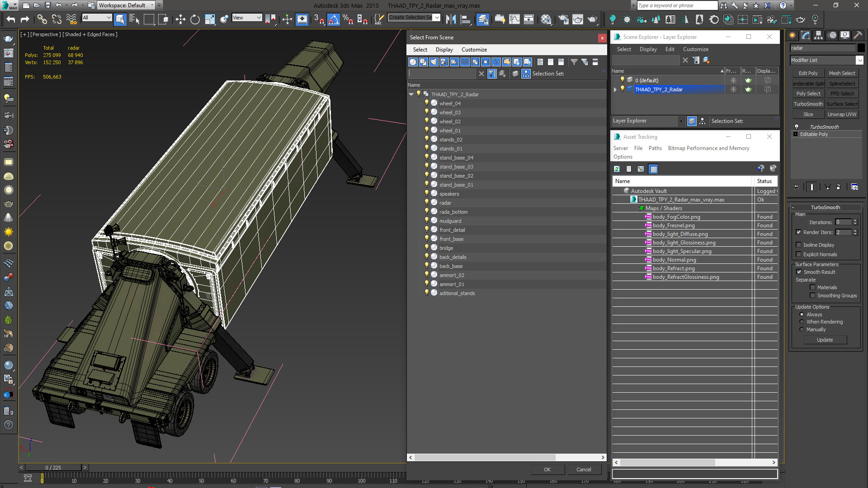Enable the Isoline Display checkbox

point(798,245)
